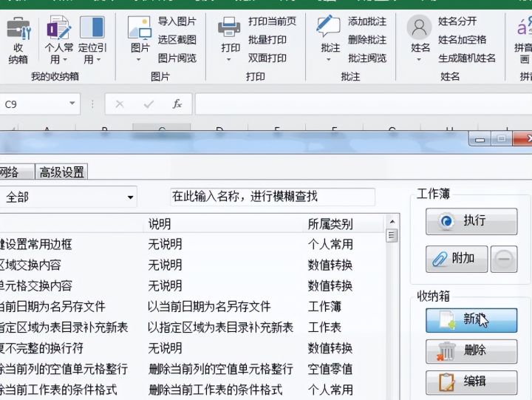The width and height of the screenshot is (532, 400).
Task: Click the 说明 column header
Action: pyautogui.click(x=224, y=224)
